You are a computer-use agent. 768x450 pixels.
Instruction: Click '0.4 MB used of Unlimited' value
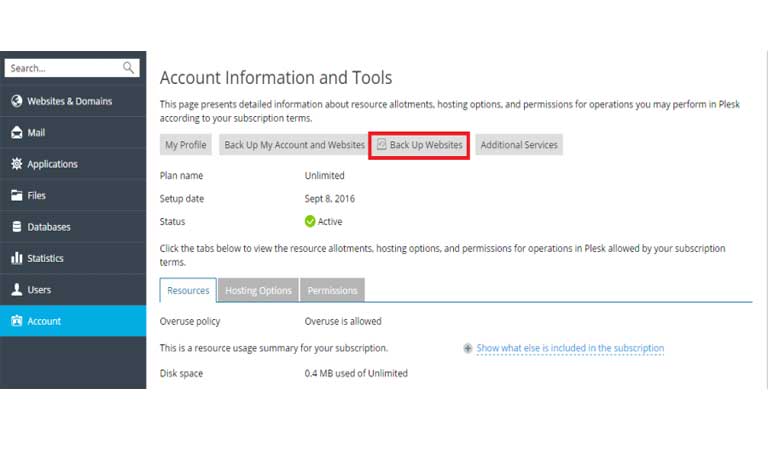point(356,373)
